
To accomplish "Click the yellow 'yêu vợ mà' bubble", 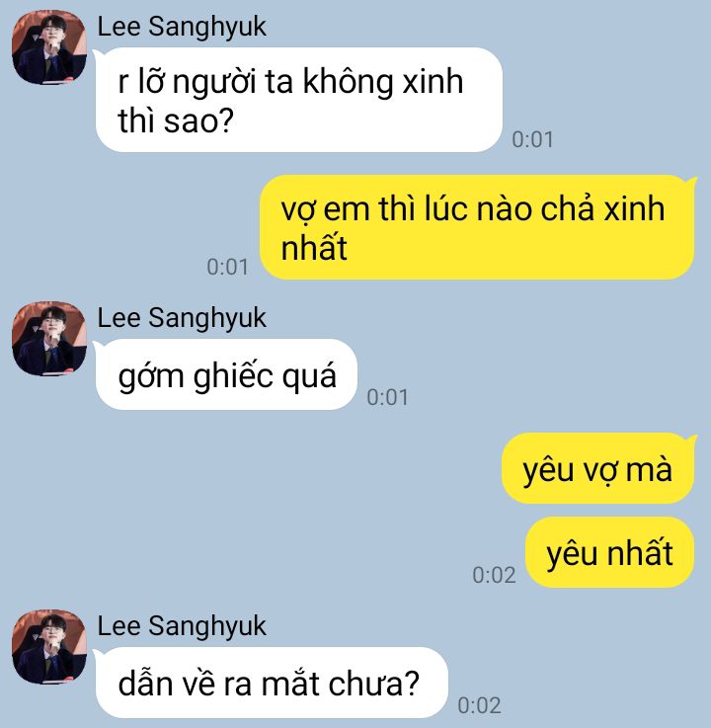I will tap(597, 468).
